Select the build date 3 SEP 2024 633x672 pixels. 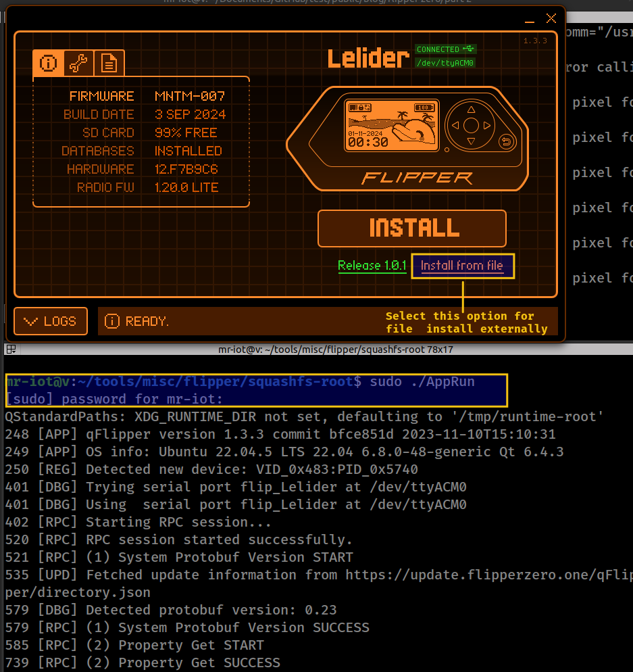(190, 114)
